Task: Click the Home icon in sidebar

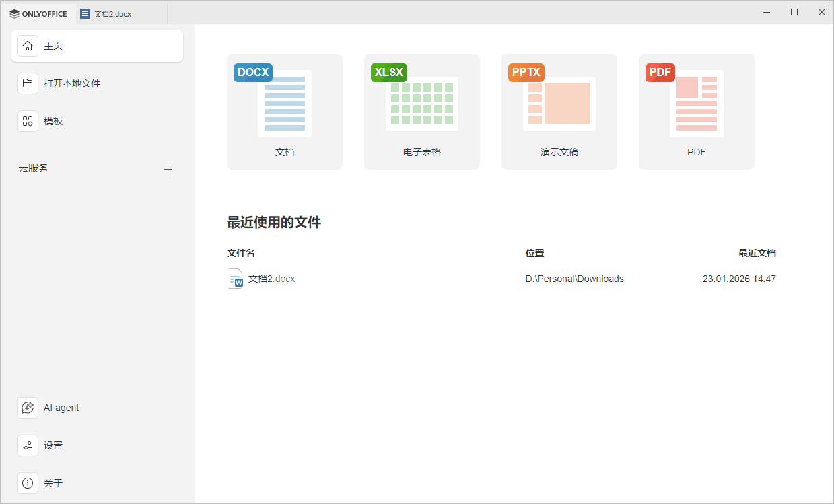Action: [x=28, y=46]
